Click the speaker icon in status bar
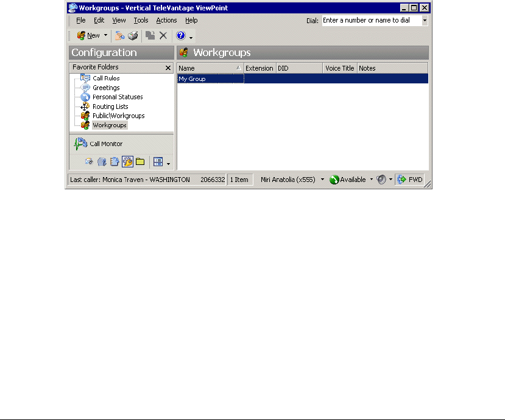Viewport: 505px width, 420px height. pyautogui.click(x=381, y=180)
